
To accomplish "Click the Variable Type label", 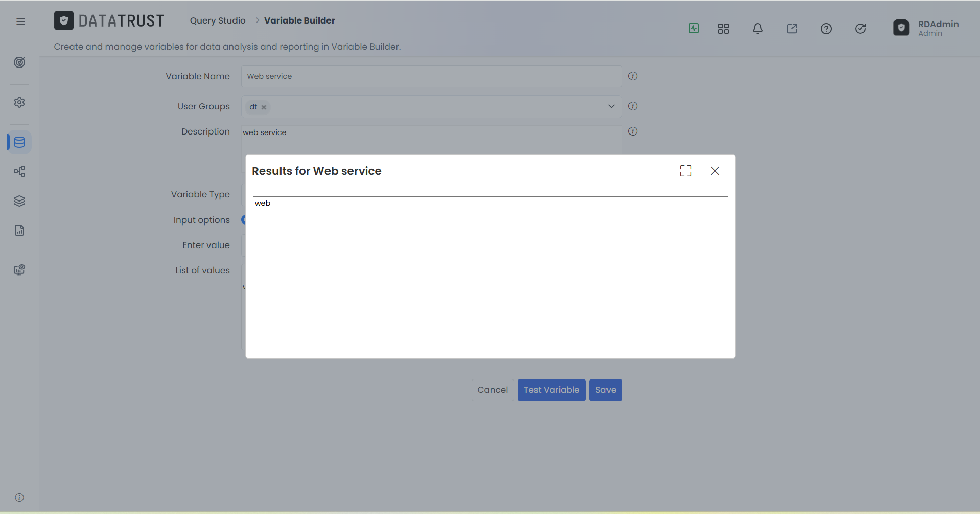I will click(x=200, y=194).
